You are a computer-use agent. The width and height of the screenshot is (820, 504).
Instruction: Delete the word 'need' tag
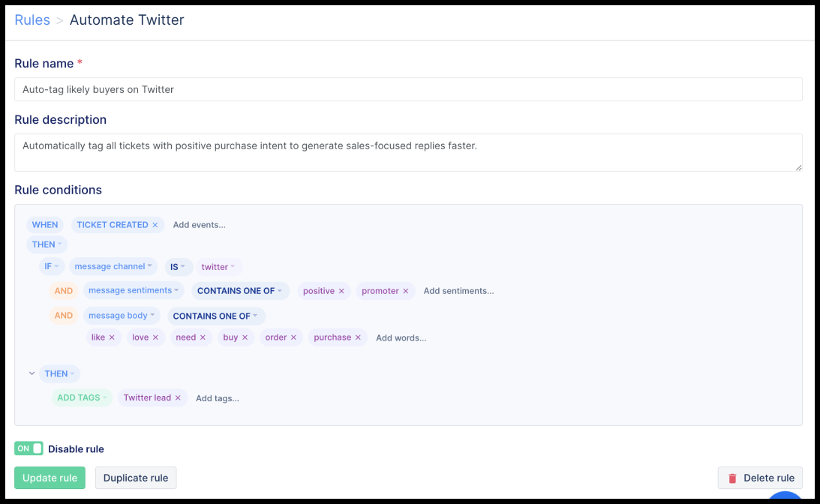pyautogui.click(x=203, y=337)
